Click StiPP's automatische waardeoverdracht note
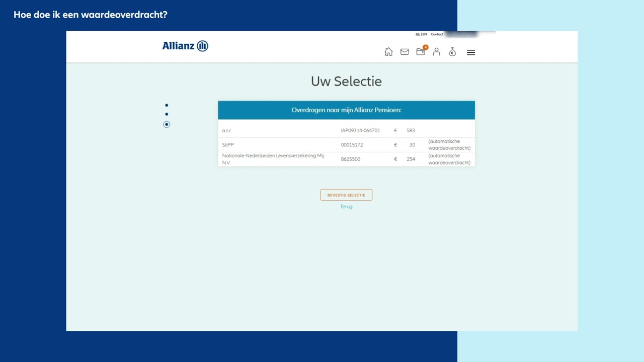 pos(449,145)
